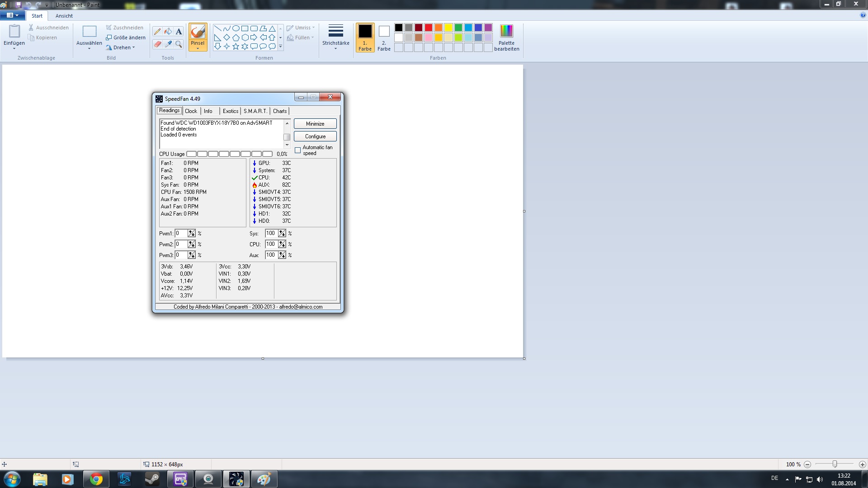The width and height of the screenshot is (868, 488).
Task: Select the Eraser tool
Action: point(157,44)
